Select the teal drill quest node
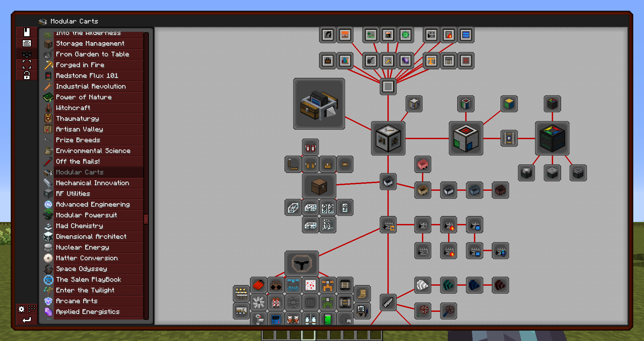 point(448,285)
